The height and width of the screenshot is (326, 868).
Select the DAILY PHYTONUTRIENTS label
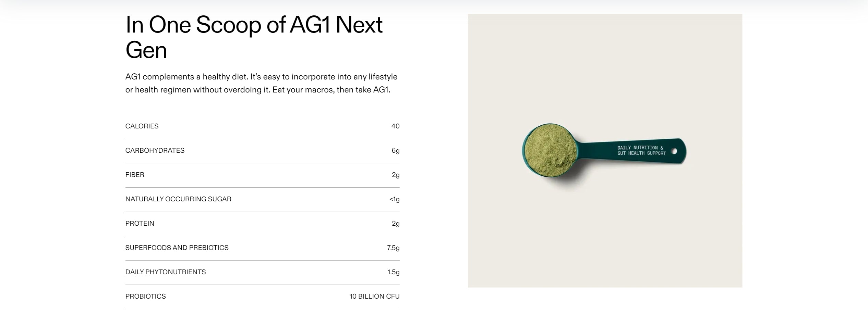166,272
